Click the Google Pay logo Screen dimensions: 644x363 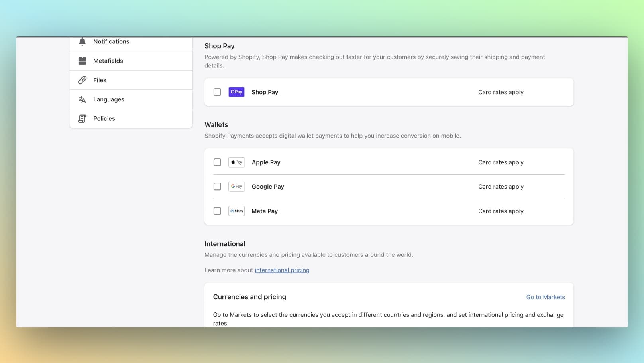point(236,186)
